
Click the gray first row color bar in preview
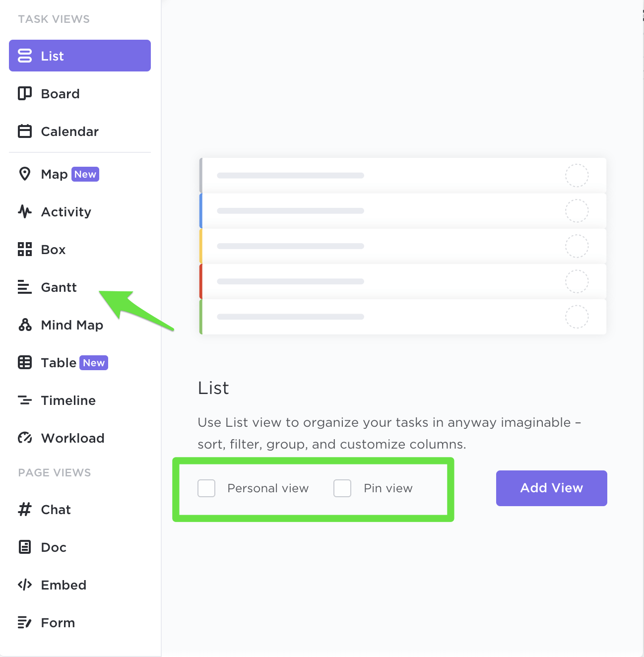click(x=201, y=176)
